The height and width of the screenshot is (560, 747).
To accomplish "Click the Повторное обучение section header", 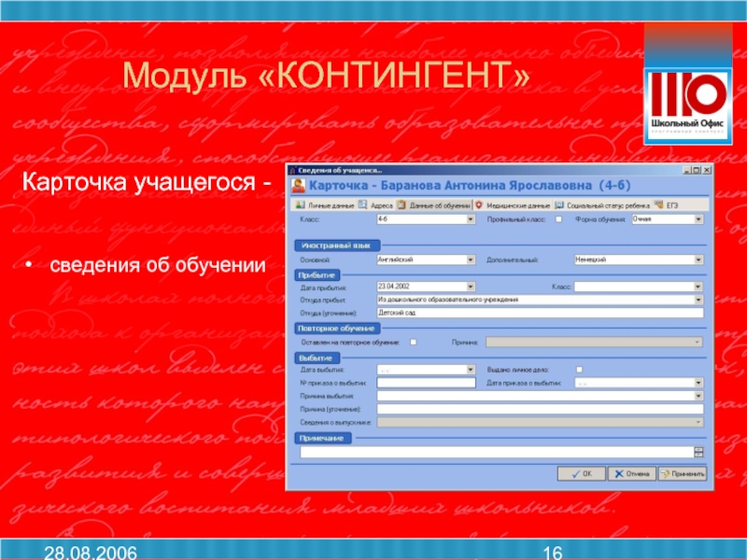I will (x=337, y=329).
